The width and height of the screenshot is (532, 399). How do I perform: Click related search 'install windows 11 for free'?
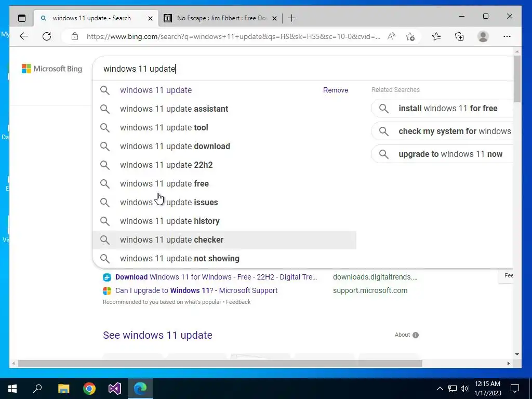tap(442, 108)
